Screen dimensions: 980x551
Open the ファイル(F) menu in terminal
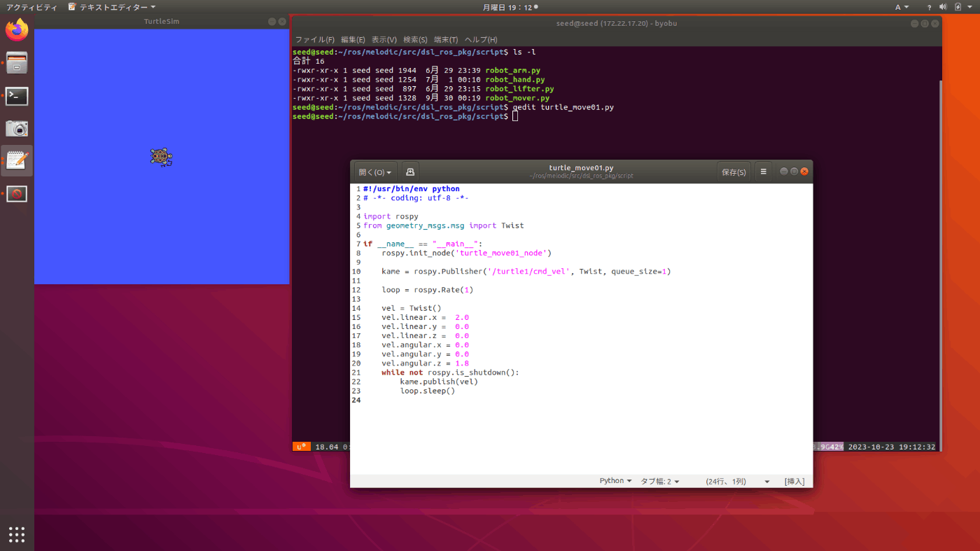coord(314,40)
